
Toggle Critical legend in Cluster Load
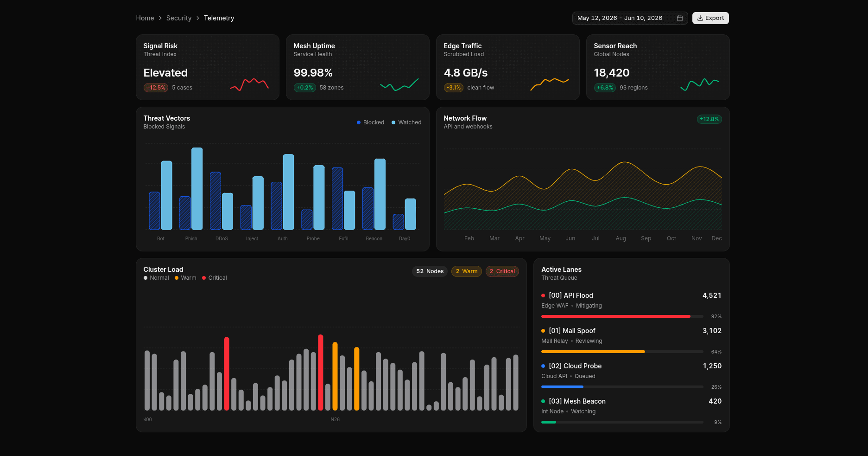click(x=215, y=278)
